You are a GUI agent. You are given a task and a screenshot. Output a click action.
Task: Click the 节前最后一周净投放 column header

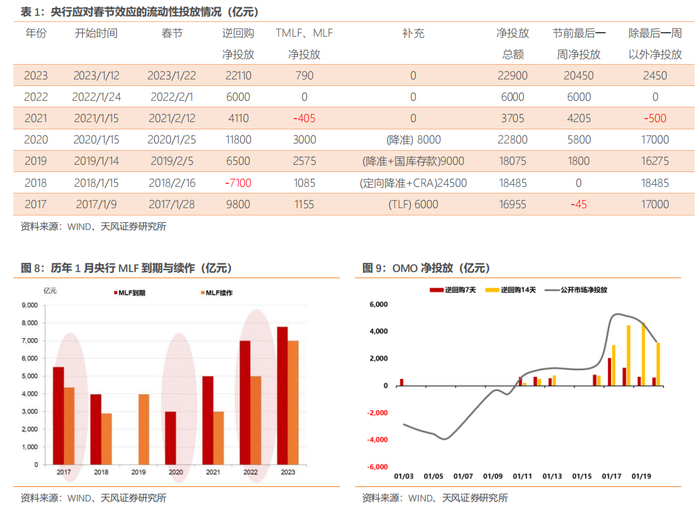[x=579, y=44]
